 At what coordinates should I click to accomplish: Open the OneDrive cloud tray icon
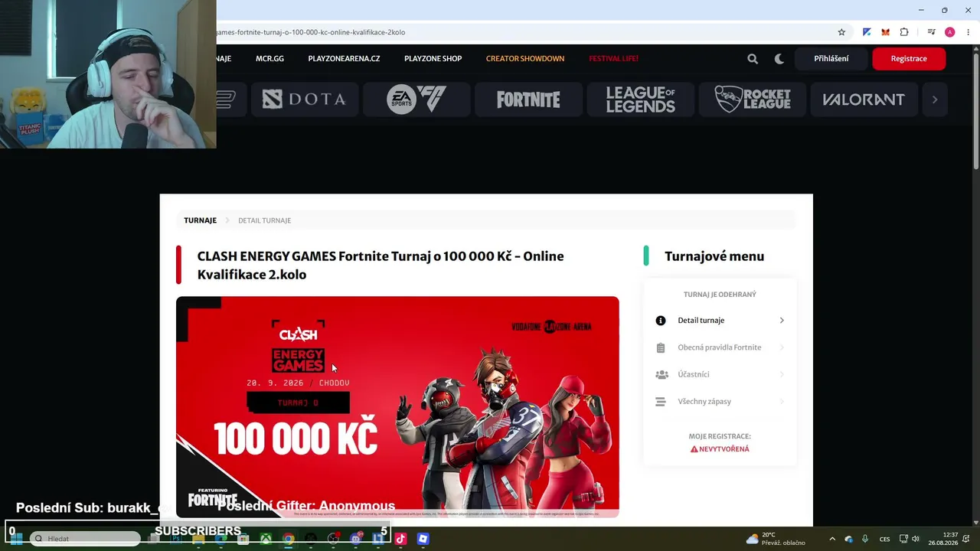[x=848, y=539]
